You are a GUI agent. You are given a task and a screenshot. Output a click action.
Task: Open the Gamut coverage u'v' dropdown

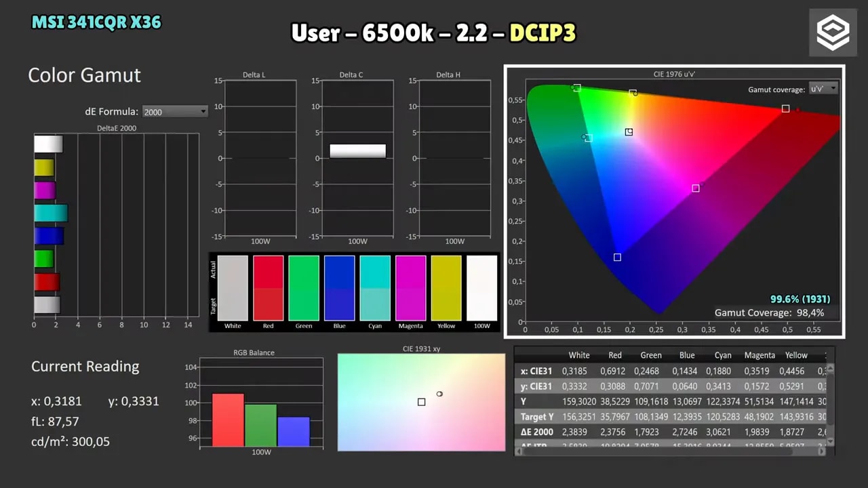(x=824, y=89)
